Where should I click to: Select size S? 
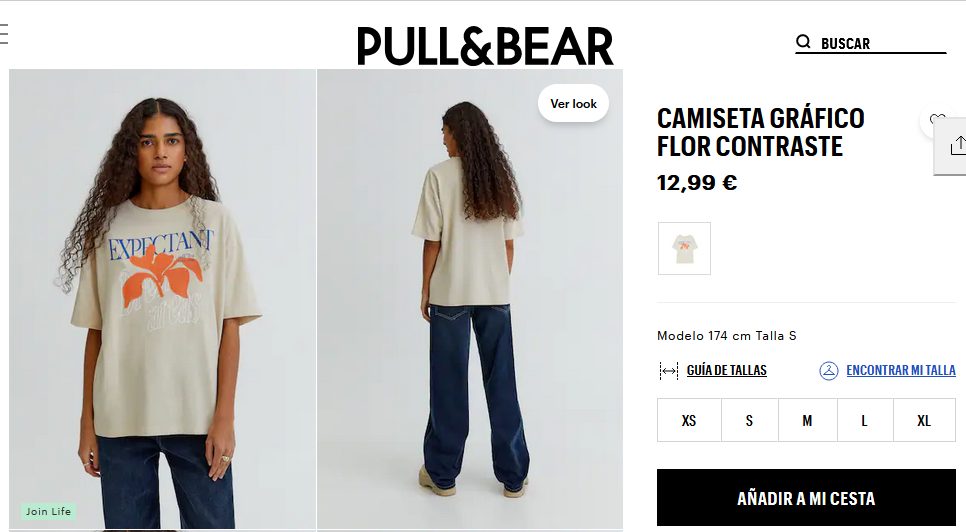750,420
